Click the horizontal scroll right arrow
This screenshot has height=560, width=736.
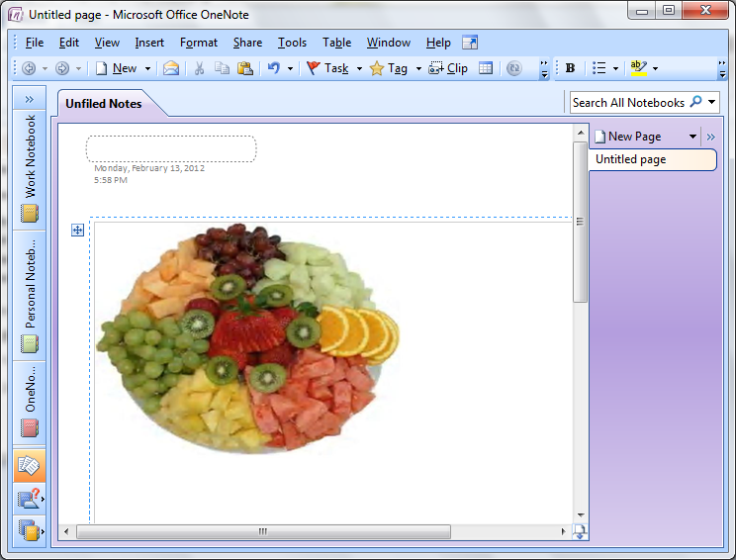coord(563,531)
